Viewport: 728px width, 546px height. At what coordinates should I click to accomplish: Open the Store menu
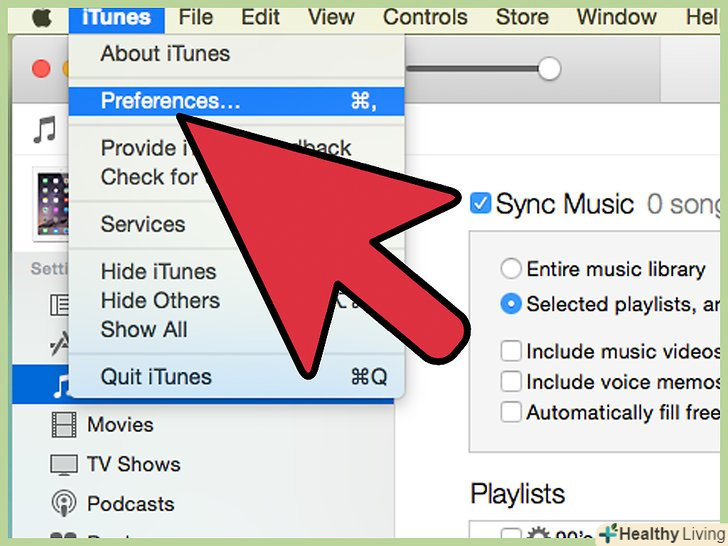[522, 18]
